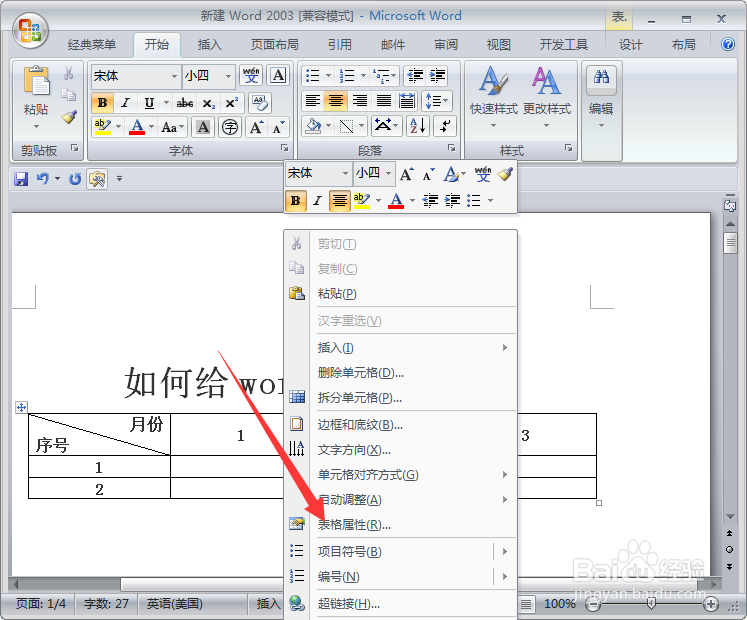Open 审阅 ribbon tab
747x620 pixels.
point(446,45)
